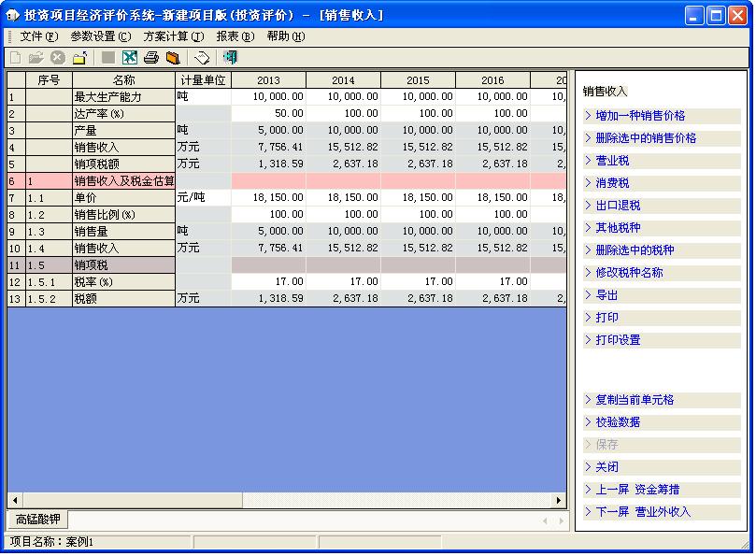Click 项目名称：案例1 in status bar
The image size is (756, 556).
51,542
